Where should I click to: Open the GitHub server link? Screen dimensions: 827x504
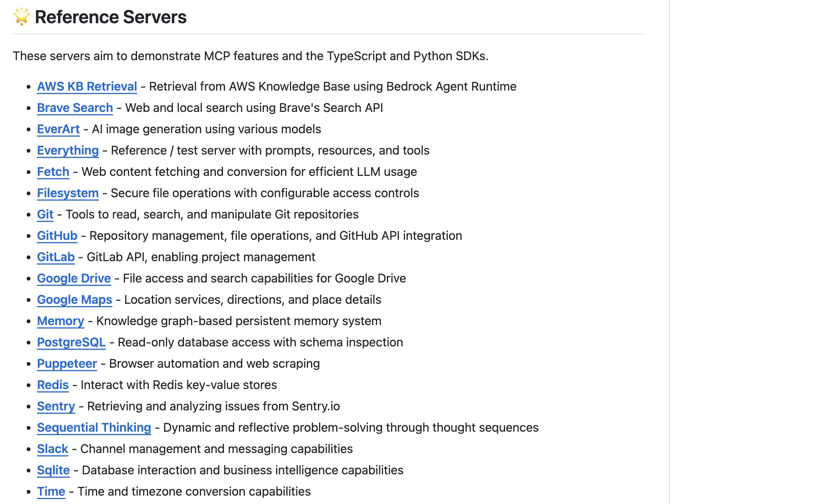click(x=57, y=236)
